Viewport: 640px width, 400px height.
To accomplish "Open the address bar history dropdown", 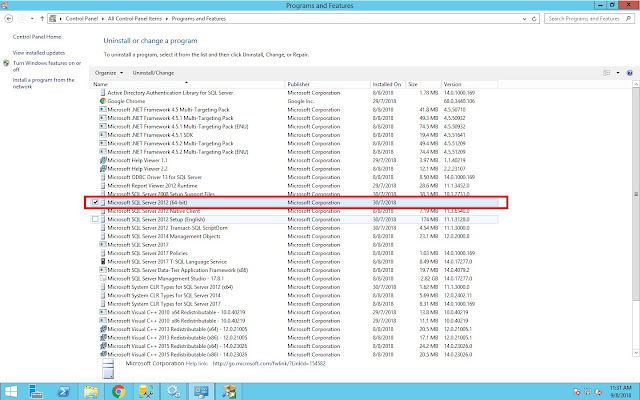I will (524, 19).
